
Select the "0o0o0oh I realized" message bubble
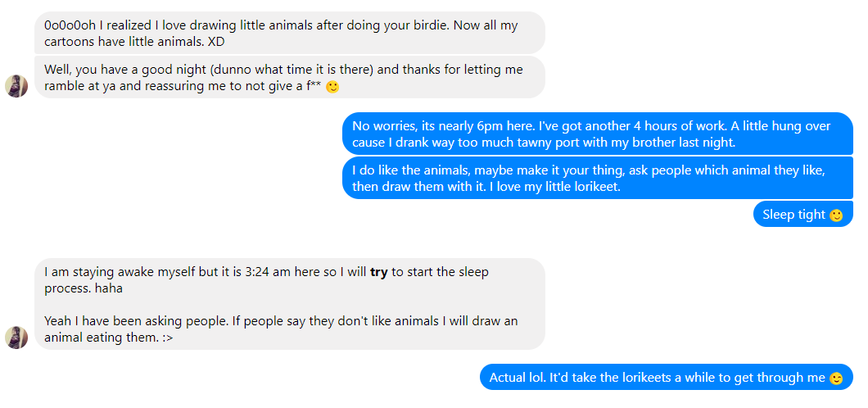(289, 33)
